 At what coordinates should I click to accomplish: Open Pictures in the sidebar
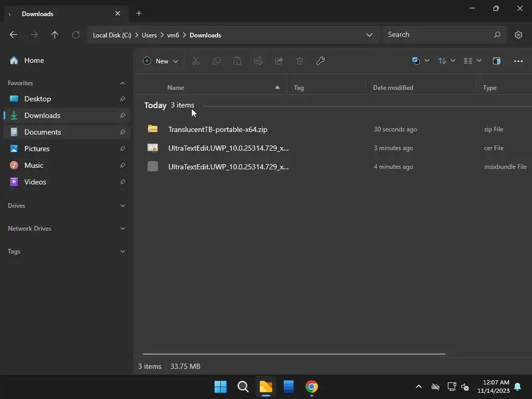[66, 149]
